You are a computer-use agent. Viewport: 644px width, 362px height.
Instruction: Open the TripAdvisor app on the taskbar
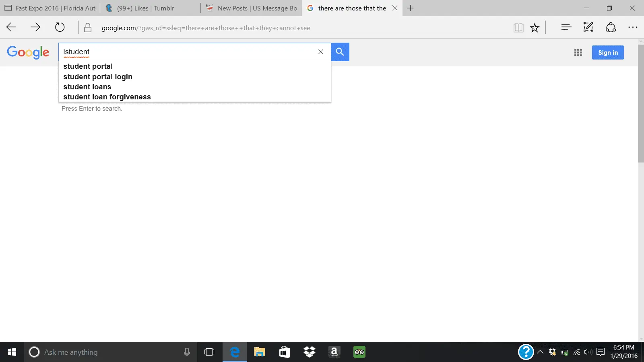point(359,352)
